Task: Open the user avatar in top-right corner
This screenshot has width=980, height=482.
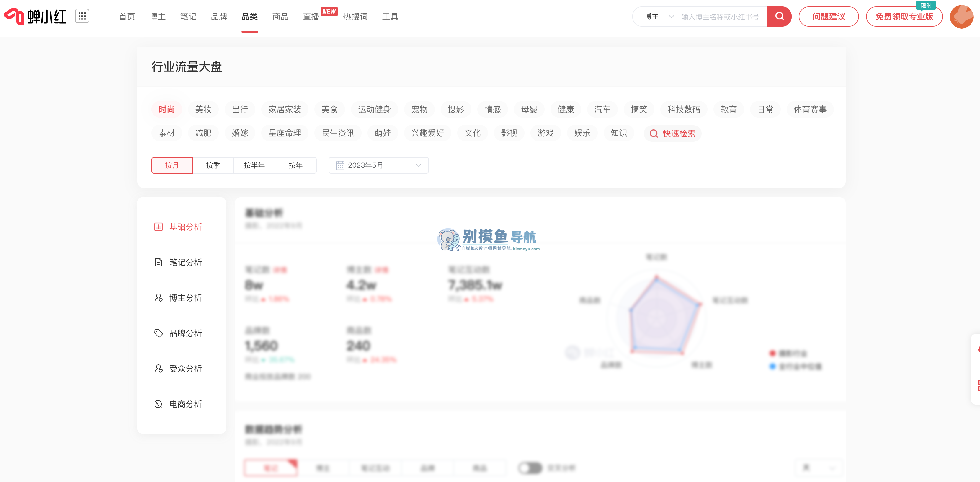Action: (961, 16)
